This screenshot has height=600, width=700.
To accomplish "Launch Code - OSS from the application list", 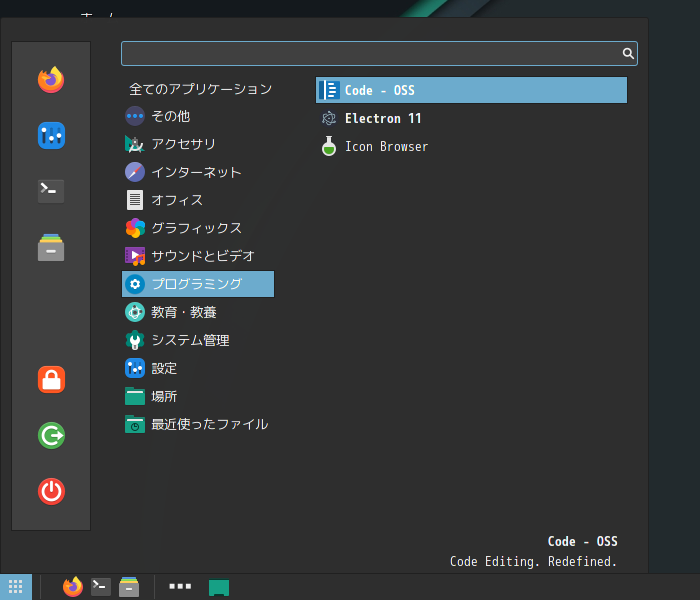I will click(471, 90).
